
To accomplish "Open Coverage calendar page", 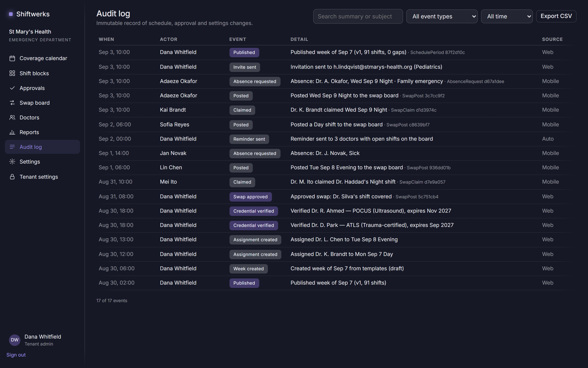I will click(x=42, y=58).
